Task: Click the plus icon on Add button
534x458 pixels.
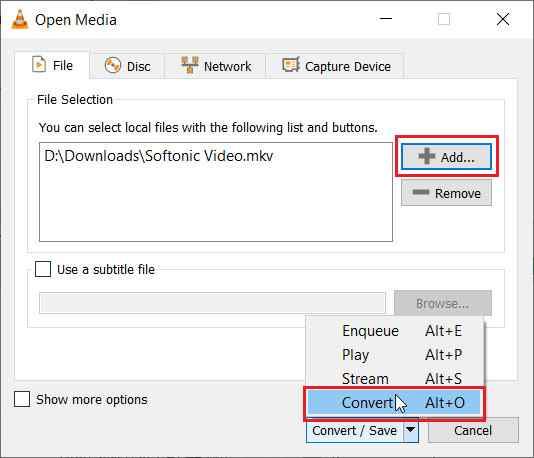Action: [427, 156]
